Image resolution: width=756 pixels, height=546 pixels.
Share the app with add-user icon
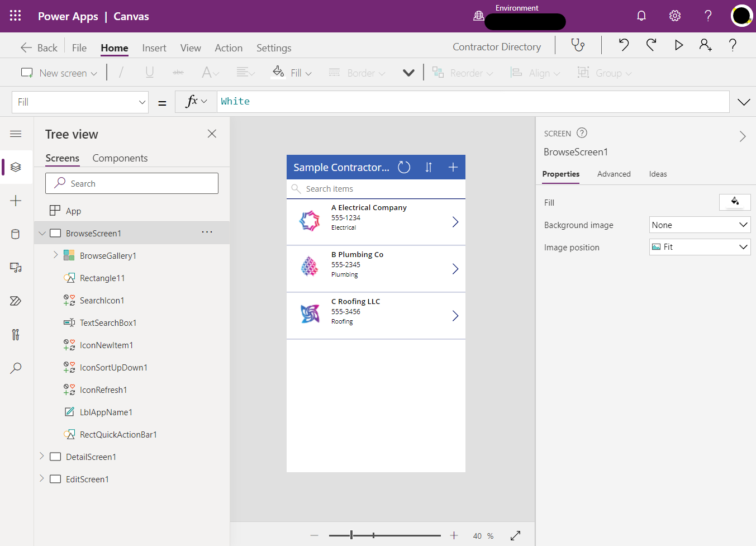point(706,45)
